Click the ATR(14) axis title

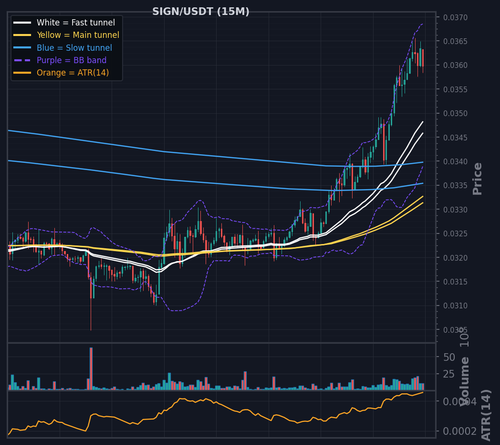(486, 415)
